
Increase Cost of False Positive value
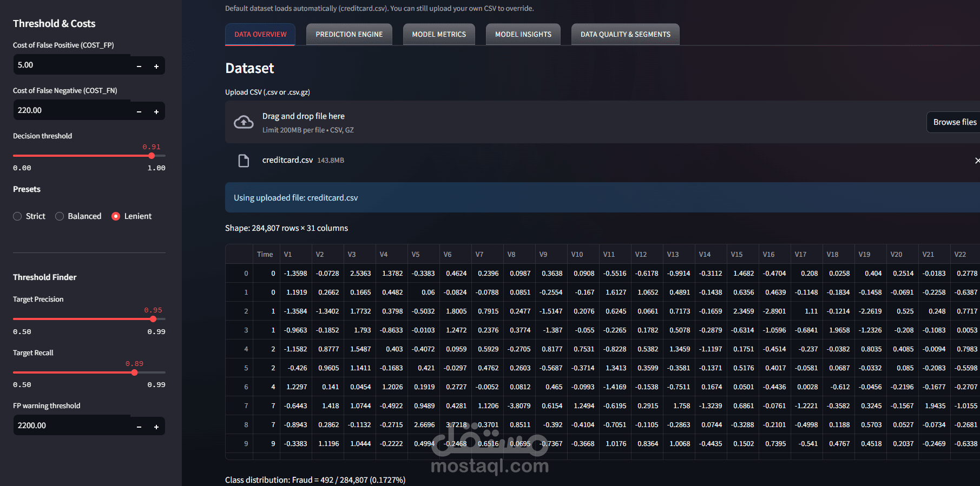pos(156,66)
